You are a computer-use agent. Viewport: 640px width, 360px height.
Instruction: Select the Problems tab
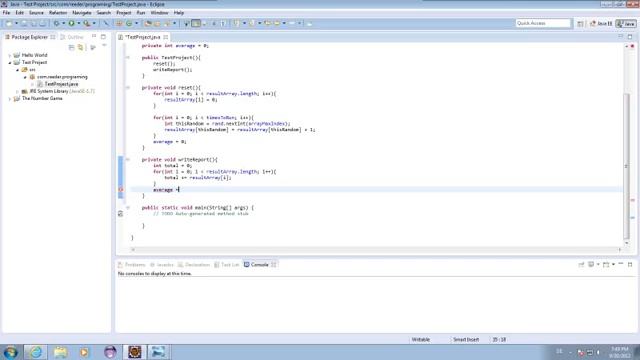[x=131, y=265]
